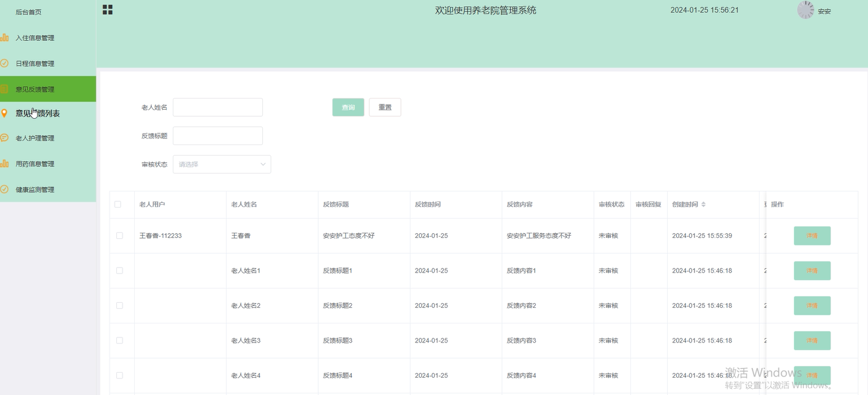Check the row checkbox for 老人姓名1
This screenshot has width=868, height=395.
pos(119,270)
